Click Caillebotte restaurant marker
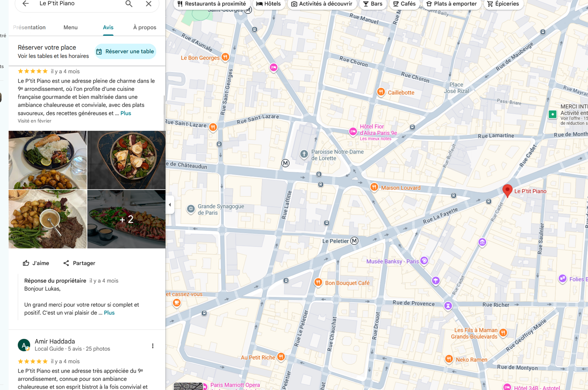 pyautogui.click(x=381, y=92)
